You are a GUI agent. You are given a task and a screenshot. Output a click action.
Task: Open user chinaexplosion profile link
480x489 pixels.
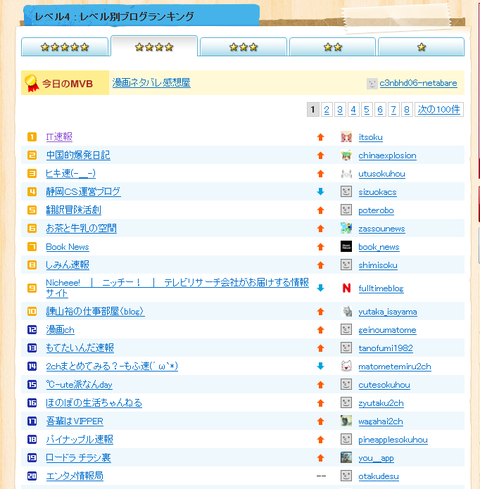[387, 155]
